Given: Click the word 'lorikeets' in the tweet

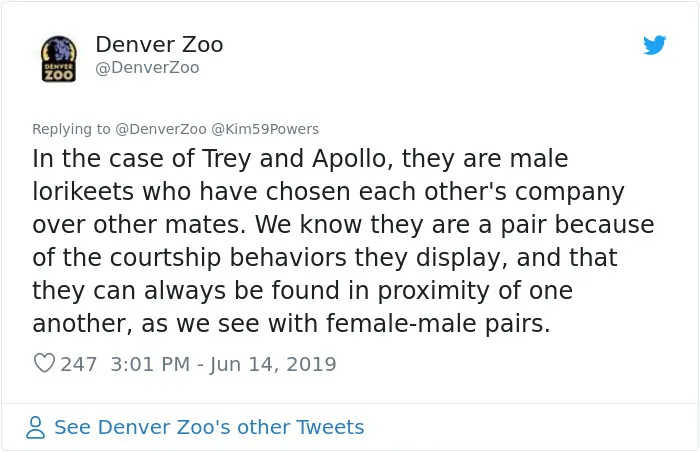Looking at the screenshot, I should tap(83, 192).
